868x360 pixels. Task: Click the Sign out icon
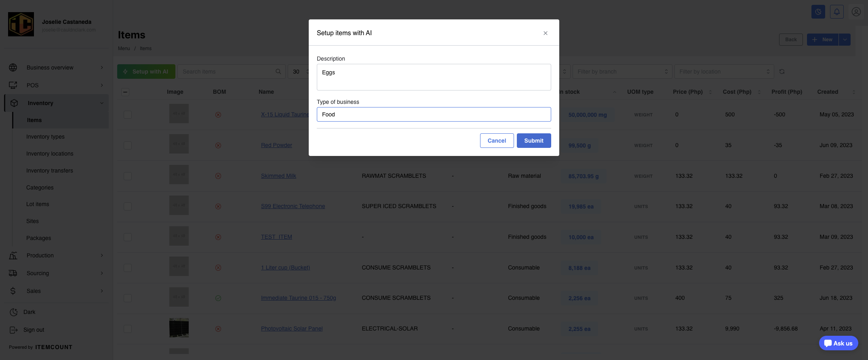14,330
